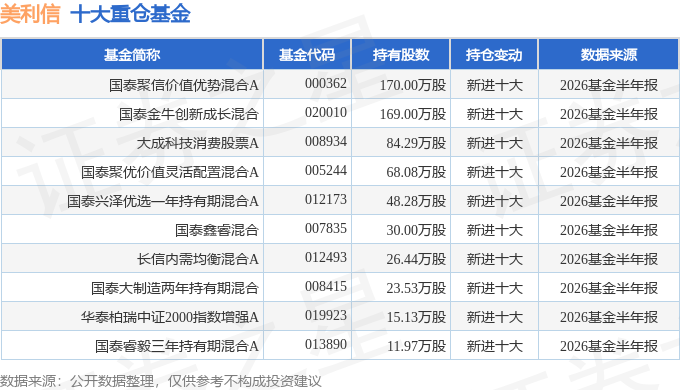680x390 pixels.
Task: Select the 持仓变动 column header
Action: 494,55
